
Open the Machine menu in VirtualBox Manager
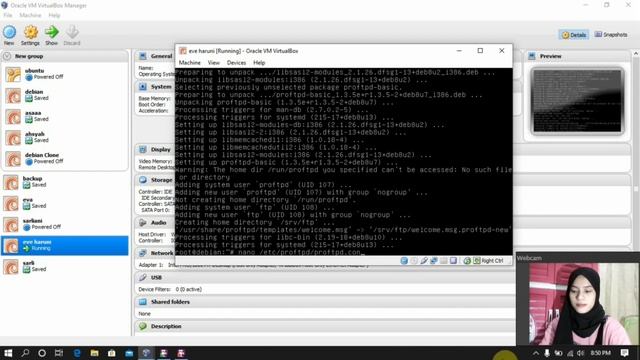[30, 15]
